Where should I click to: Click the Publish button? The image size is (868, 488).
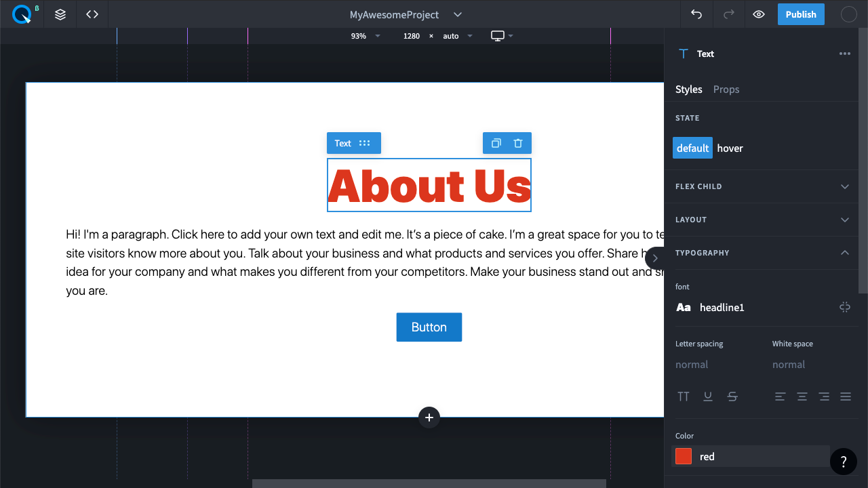pos(801,14)
